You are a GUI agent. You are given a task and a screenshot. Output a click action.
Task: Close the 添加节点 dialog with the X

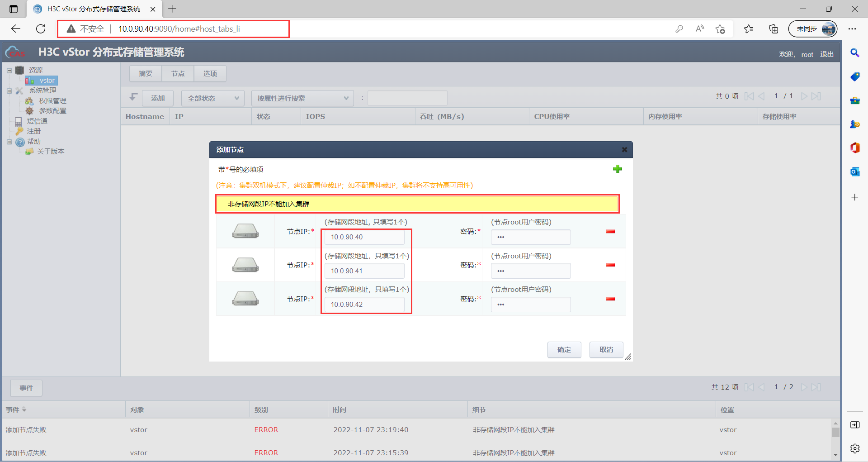624,150
